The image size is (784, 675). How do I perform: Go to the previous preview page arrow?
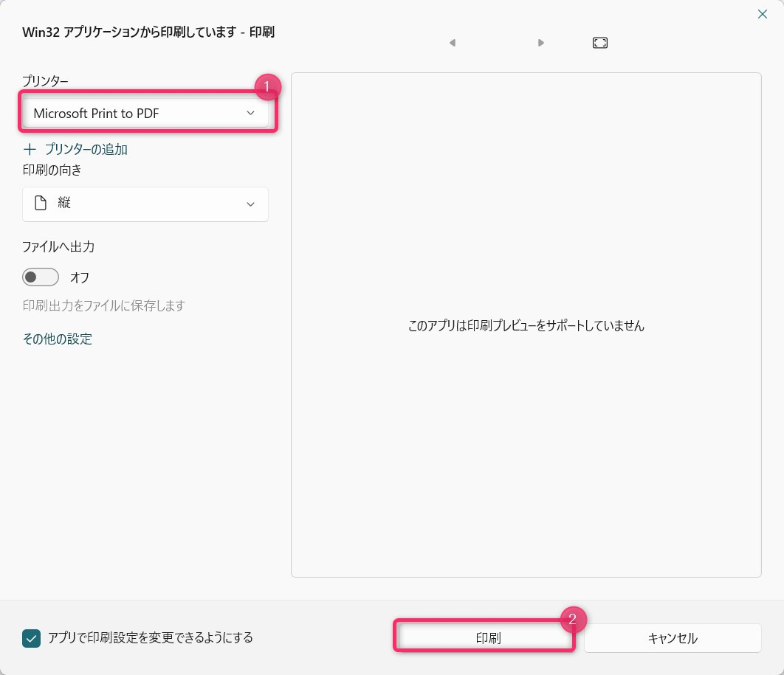click(x=453, y=43)
